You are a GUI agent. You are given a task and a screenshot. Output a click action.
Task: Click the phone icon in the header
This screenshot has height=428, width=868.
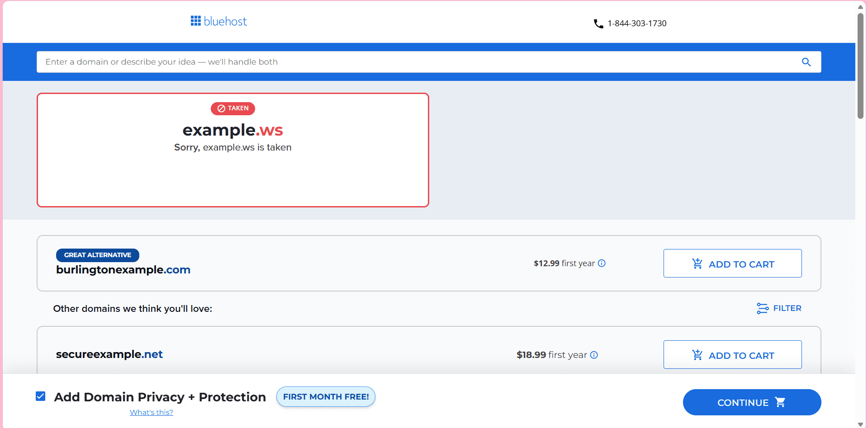598,24
